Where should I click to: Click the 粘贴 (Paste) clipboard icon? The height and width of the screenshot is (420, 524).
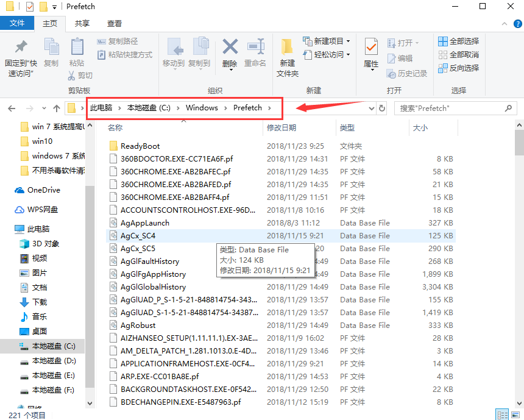tap(77, 48)
